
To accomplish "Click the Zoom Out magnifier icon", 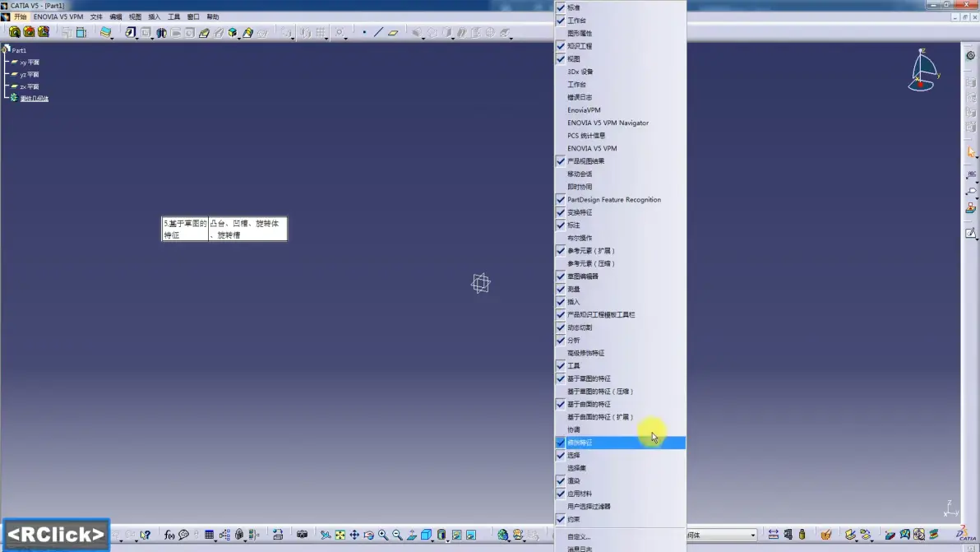I will click(x=397, y=535).
